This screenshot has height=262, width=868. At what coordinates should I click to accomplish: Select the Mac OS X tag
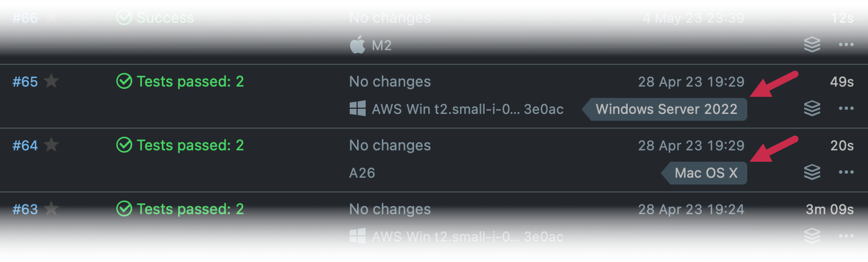pyautogui.click(x=706, y=173)
